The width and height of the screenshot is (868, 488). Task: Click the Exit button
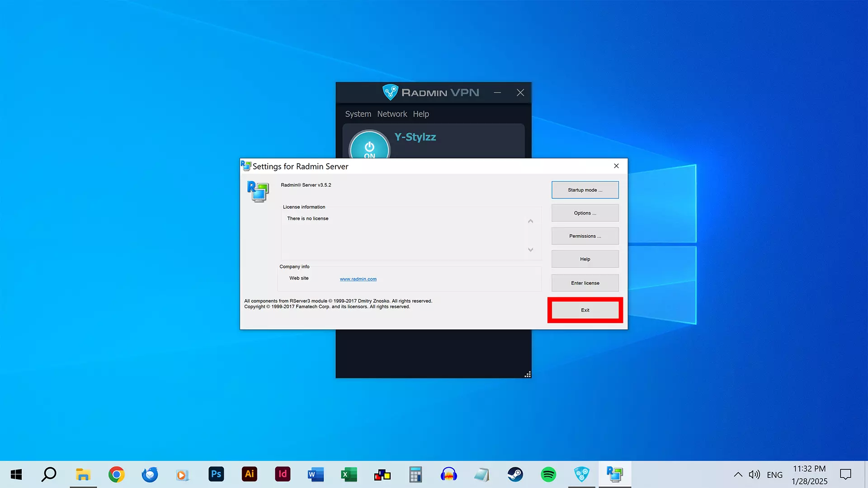coord(585,310)
